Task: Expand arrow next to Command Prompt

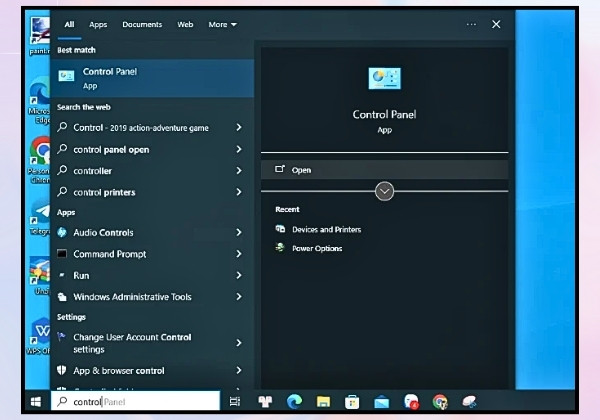Action: (x=239, y=254)
